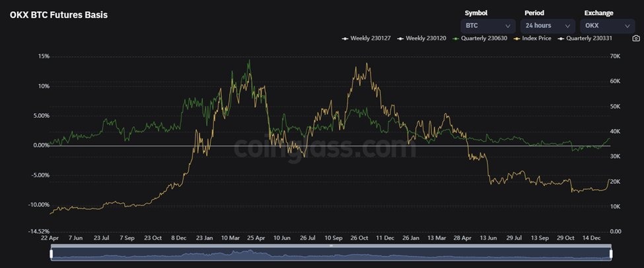Click the 10% left axis label
This screenshot has width=644, height=268.
click(44, 86)
